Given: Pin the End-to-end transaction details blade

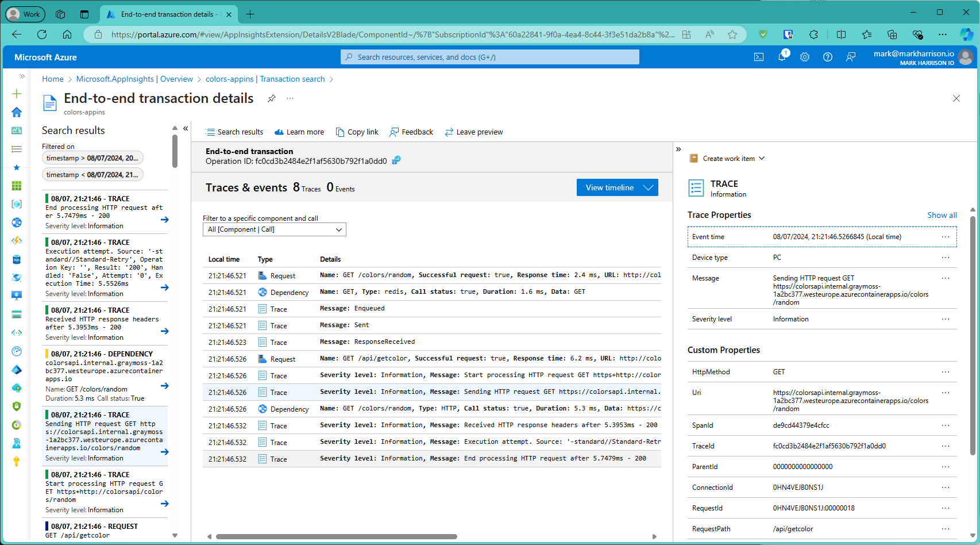Looking at the screenshot, I should (272, 98).
